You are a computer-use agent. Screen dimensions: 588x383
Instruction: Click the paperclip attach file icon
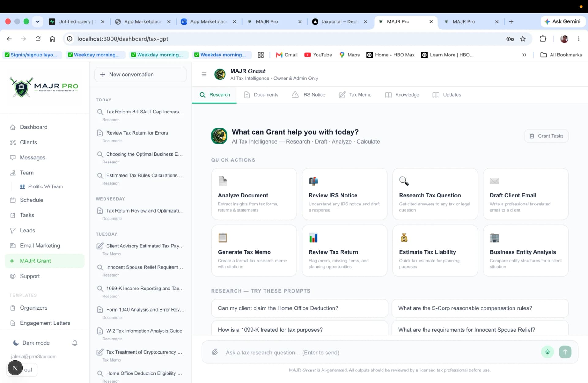215,352
